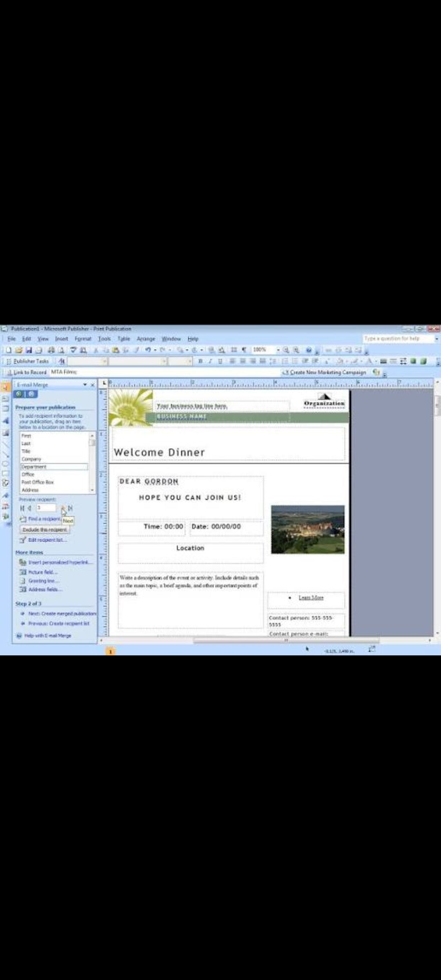
Task: Jump to first recipient preview arrow
Action: click(x=22, y=508)
